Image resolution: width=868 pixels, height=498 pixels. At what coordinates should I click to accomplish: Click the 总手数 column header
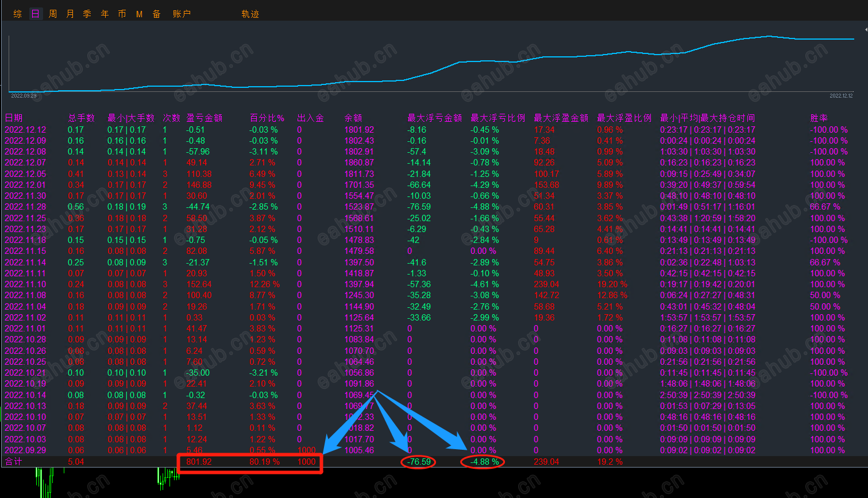[82, 118]
